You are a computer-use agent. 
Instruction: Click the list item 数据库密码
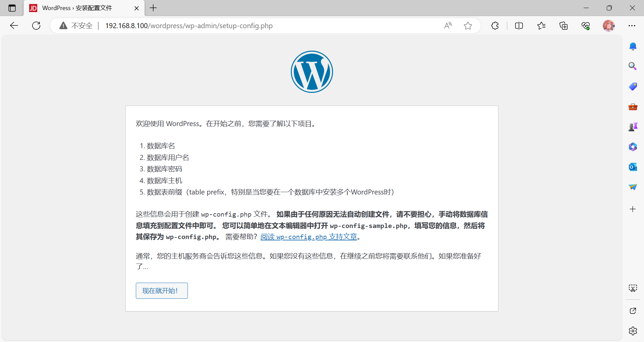[x=164, y=169]
